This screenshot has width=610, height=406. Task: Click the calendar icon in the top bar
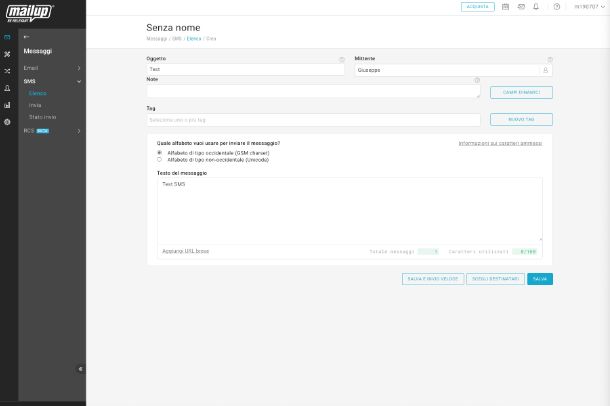point(505,7)
